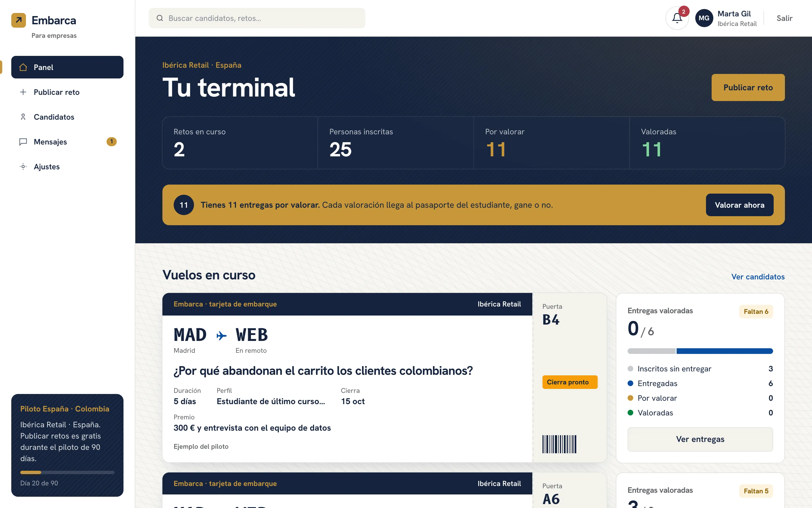Open Ajustes from the sidebar
Image resolution: width=812 pixels, height=508 pixels.
coord(67,167)
